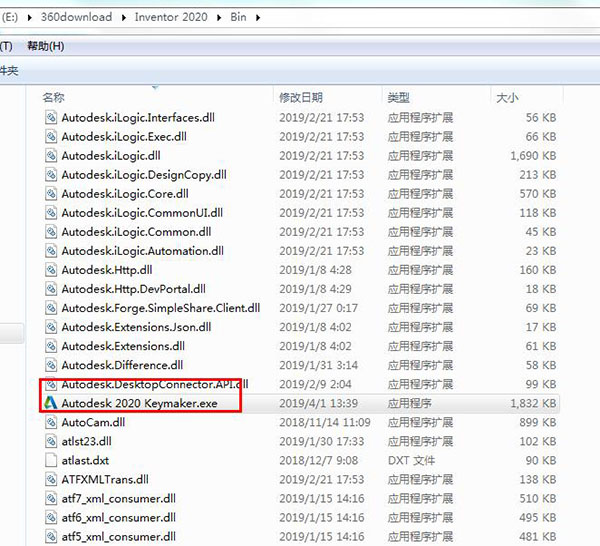600x546 pixels.
Task: Select the atf7_xml_consumer.dll file icon
Action: pos(51,499)
